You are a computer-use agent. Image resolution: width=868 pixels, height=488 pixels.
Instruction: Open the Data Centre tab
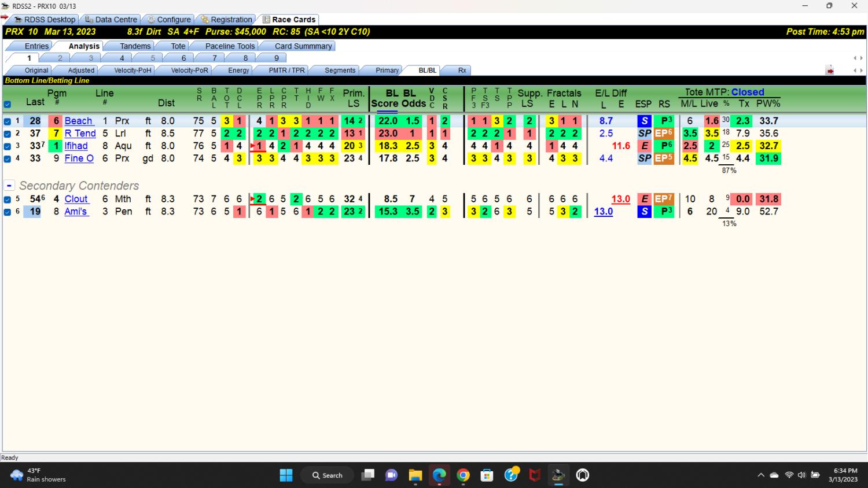point(111,19)
